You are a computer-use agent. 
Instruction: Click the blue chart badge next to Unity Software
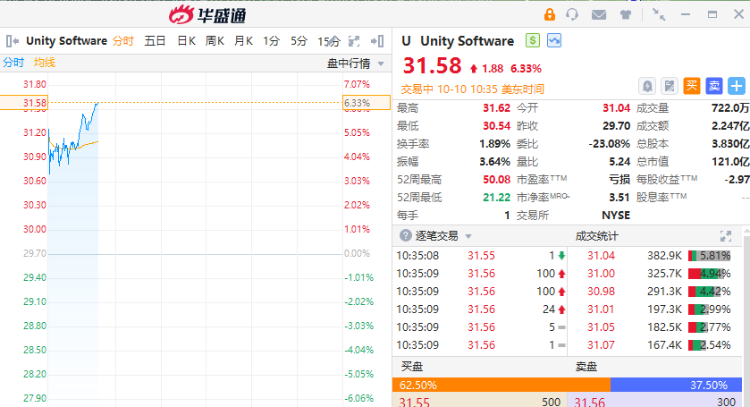(x=554, y=41)
